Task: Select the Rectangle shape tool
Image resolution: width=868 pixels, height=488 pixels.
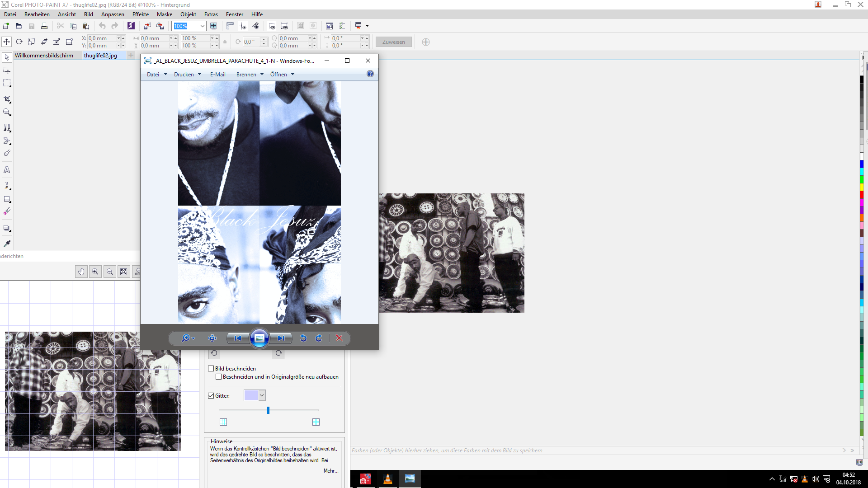Action: [x=7, y=199]
